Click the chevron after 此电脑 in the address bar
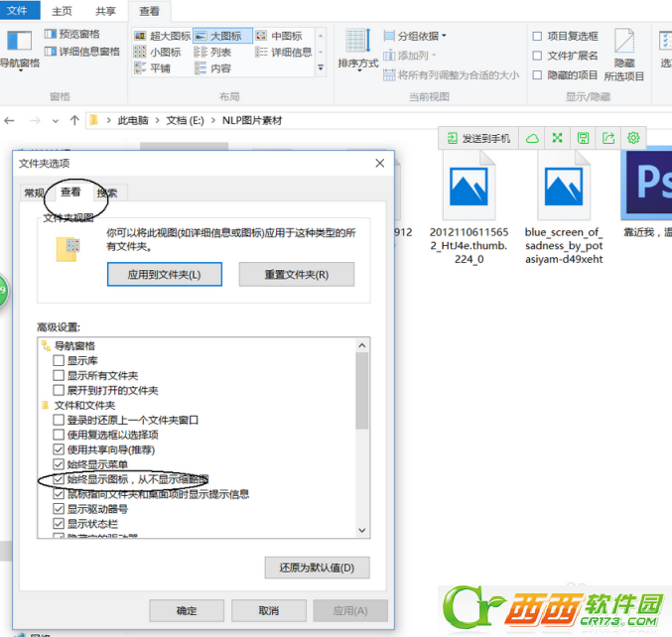Image resolution: width=672 pixels, height=637 pixels. [x=157, y=121]
